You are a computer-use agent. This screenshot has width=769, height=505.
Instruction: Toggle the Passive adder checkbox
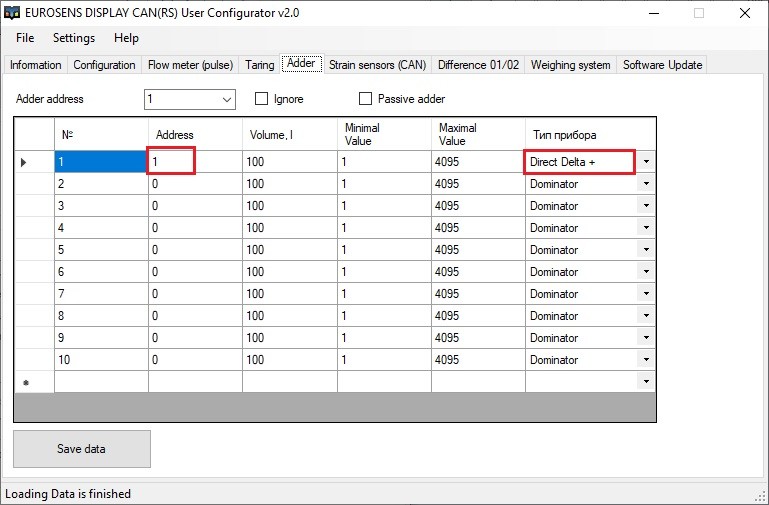[x=365, y=99]
